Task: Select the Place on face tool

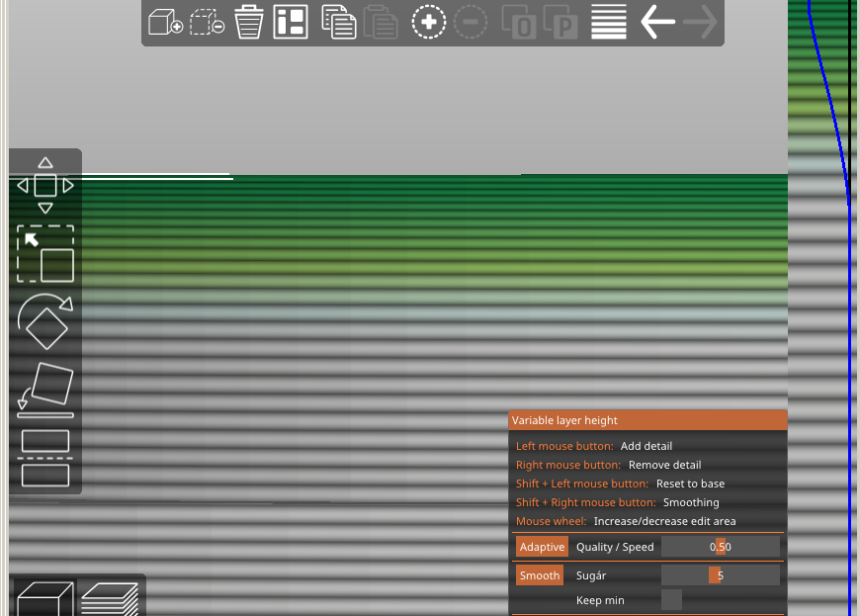Action: (x=45, y=390)
